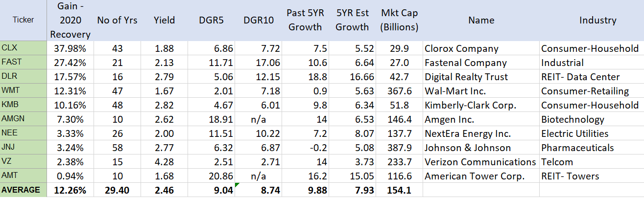Click the 154.1 average market cap cell
Viewport: 644px width, 198px height.
(400, 190)
